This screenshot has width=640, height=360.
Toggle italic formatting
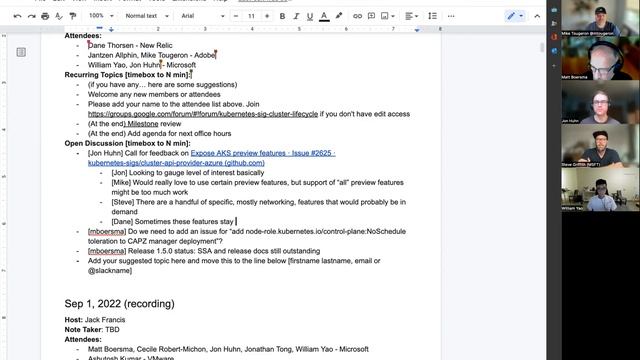click(x=296, y=16)
